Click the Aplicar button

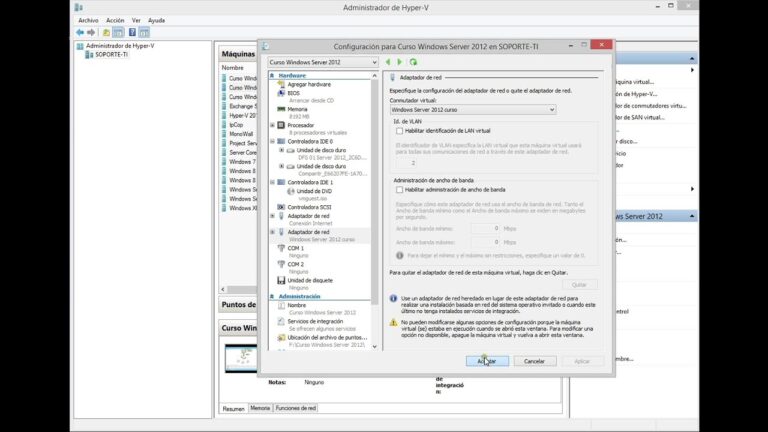tap(582, 361)
